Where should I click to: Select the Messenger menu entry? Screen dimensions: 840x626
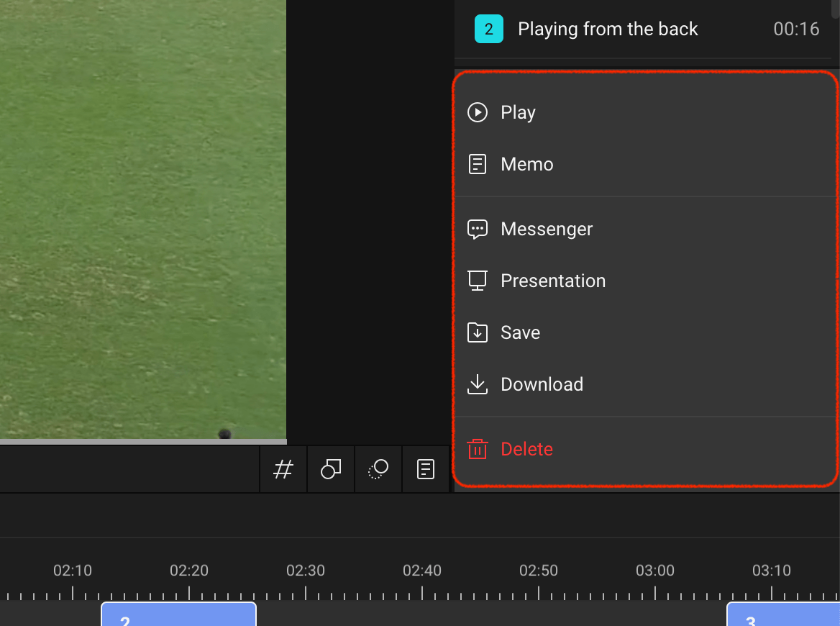pyautogui.click(x=646, y=230)
